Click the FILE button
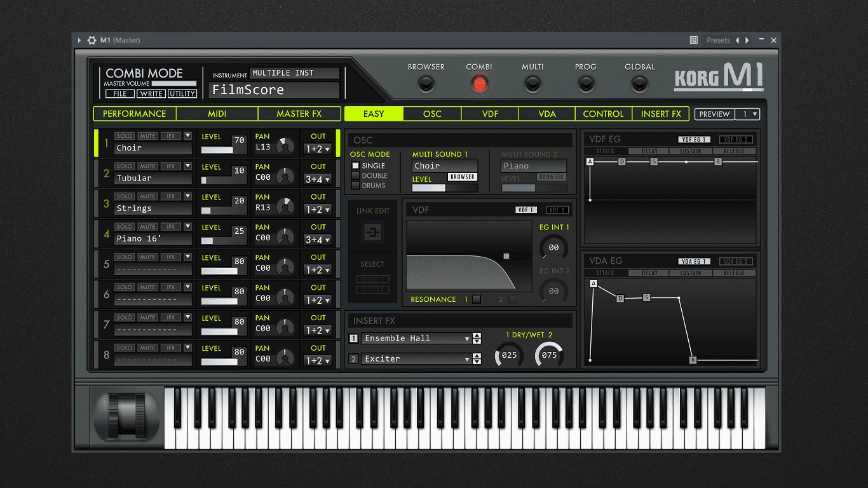The image size is (868, 488). tap(120, 93)
